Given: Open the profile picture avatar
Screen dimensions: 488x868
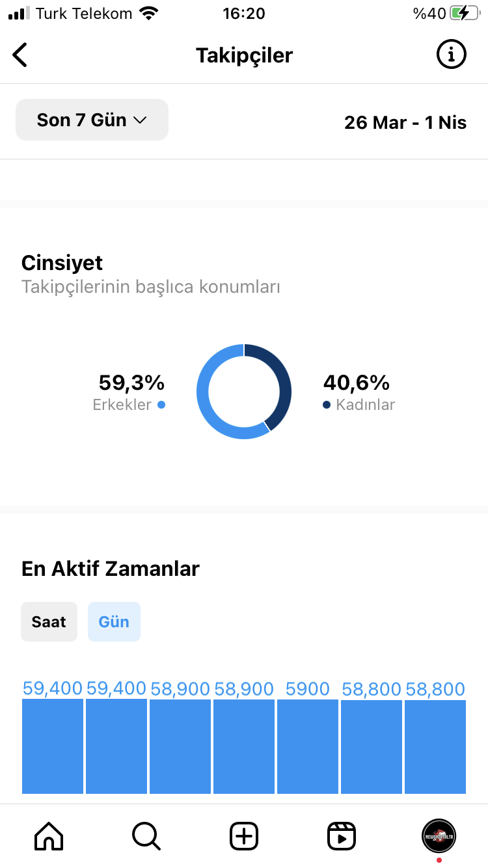Looking at the screenshot, I should coord(439,836).
